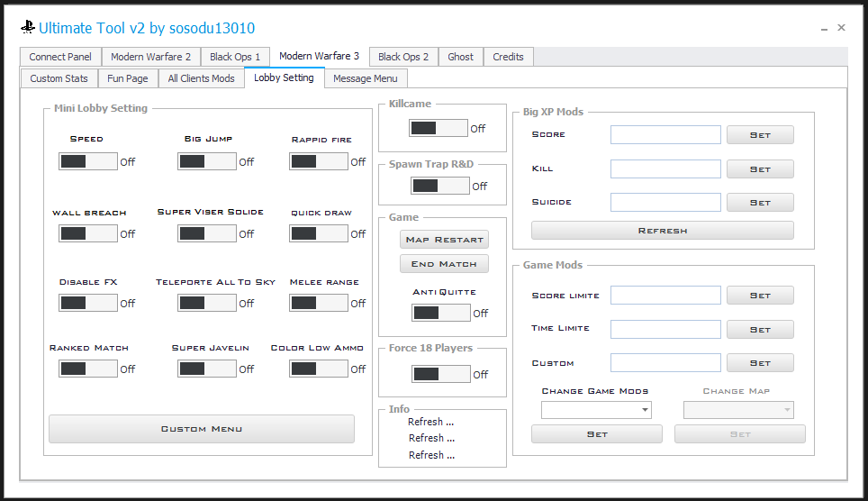
Task: Enable the Big Jump switch
Action: 207,161
